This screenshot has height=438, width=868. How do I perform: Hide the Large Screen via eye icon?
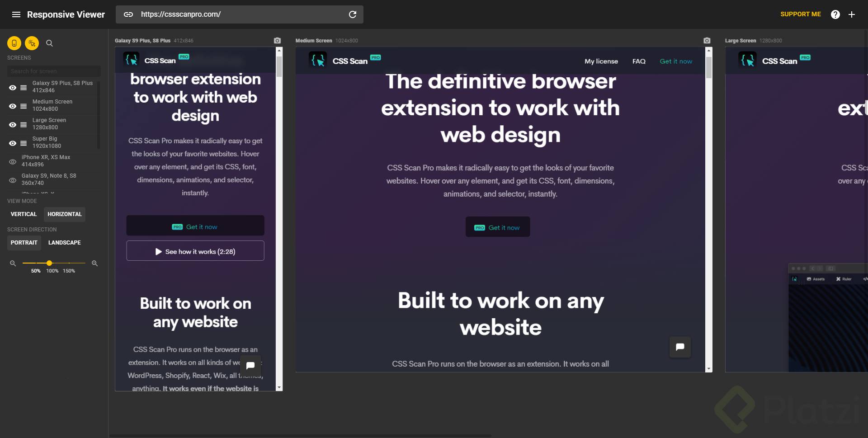pos(13,124)
